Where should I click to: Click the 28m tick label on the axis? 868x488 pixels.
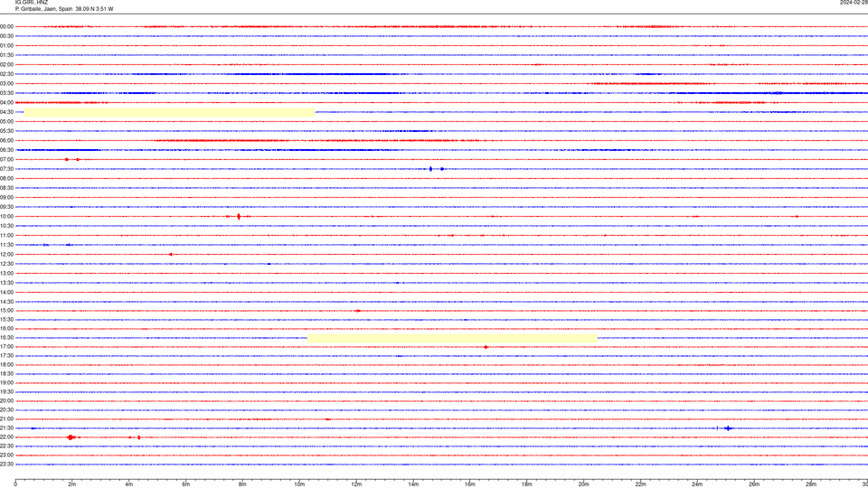coord(811,484)
